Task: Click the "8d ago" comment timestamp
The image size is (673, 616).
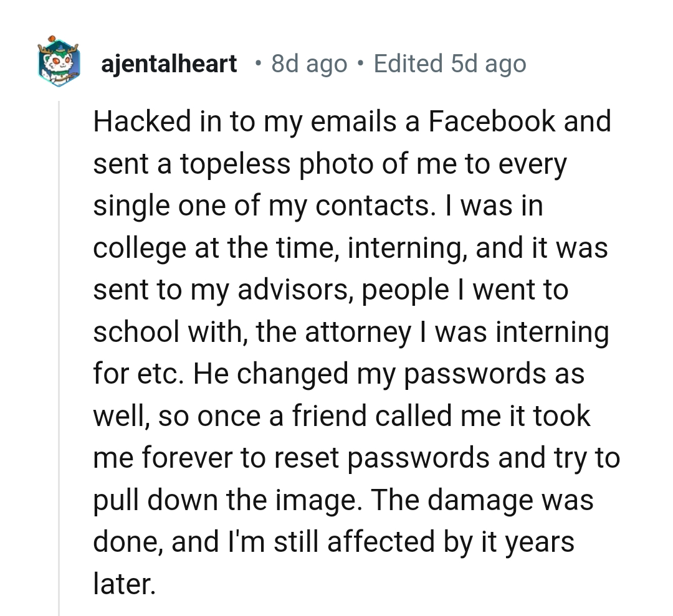Action: coord(309,64)
